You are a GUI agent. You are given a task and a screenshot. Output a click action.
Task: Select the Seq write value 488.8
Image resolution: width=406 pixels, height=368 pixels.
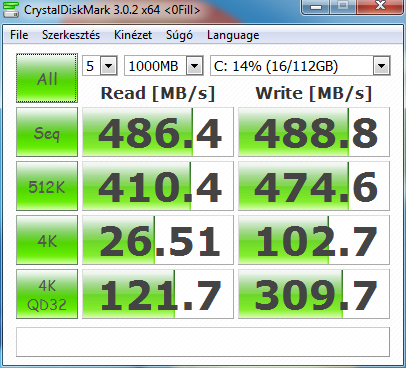(x=314, y=132)
